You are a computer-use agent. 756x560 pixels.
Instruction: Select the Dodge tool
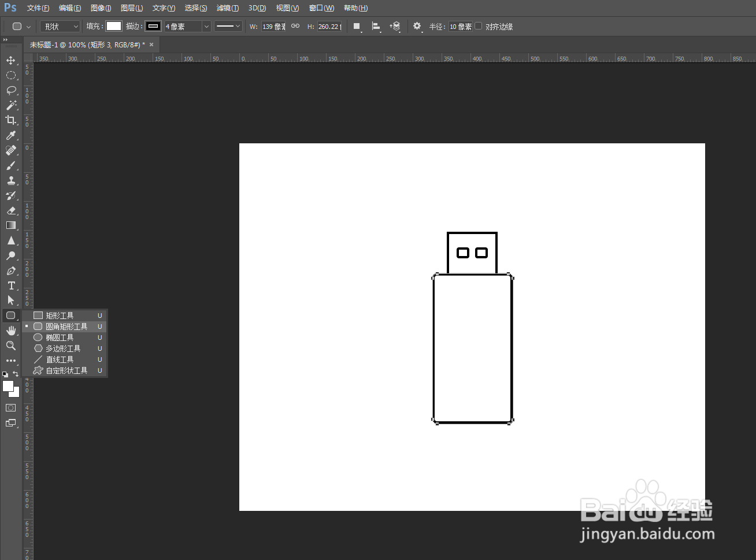pos(11,255)
